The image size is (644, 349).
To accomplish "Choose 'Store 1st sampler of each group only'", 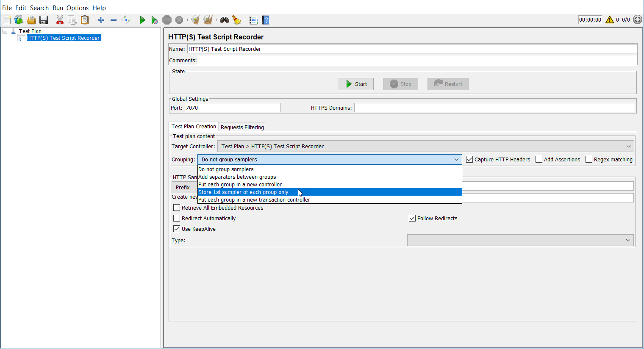I will pos(330,192).
